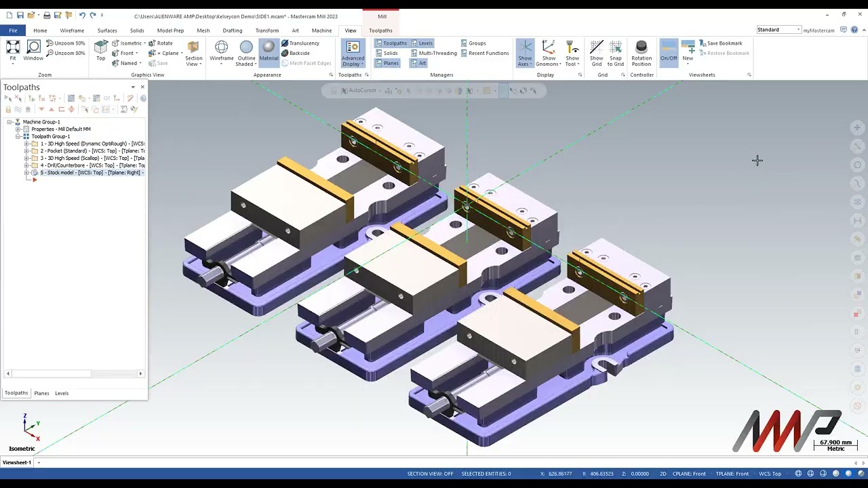Expand Properties - Mill Default MM
This screenshot has width=868, height=488.
pyautogui.click(x=18, y=129)
